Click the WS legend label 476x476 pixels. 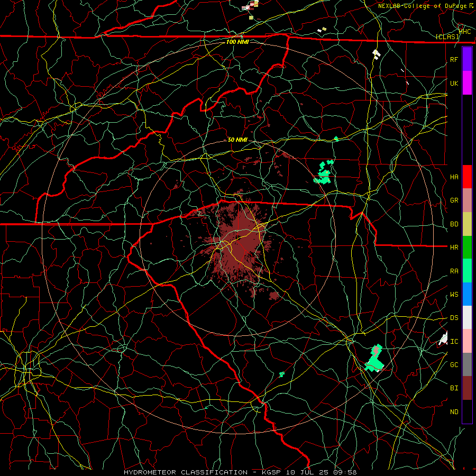tap(454, 295)
